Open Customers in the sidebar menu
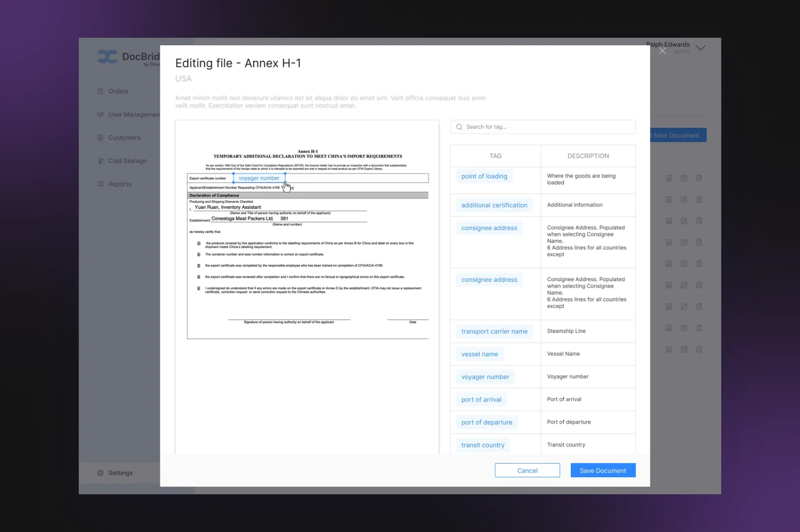This screenshot has width=800, height=532. (124, 138)
